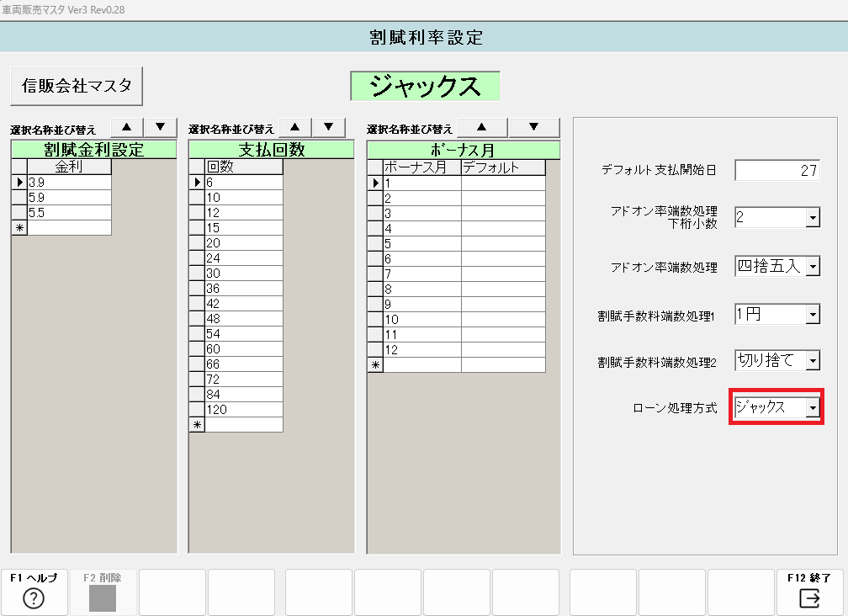Image resolution: width=848 pixels, height=616 pixels.
Task: Select bonus month 2 cell
Action: coord(422,199)
